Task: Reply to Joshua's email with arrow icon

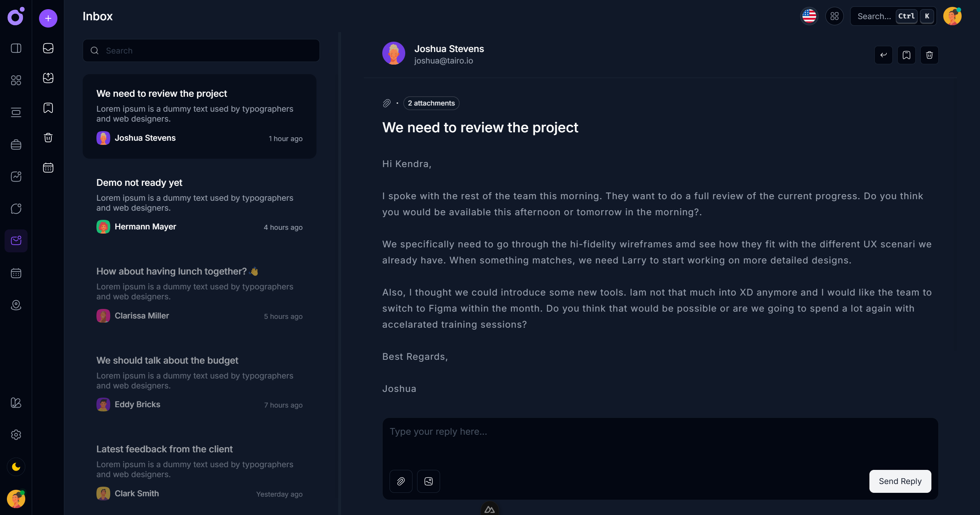Action: (x=884, y=55)
